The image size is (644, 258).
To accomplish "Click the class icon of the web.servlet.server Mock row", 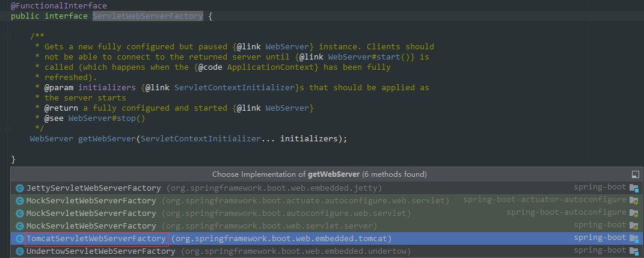I will click(19, 226).
